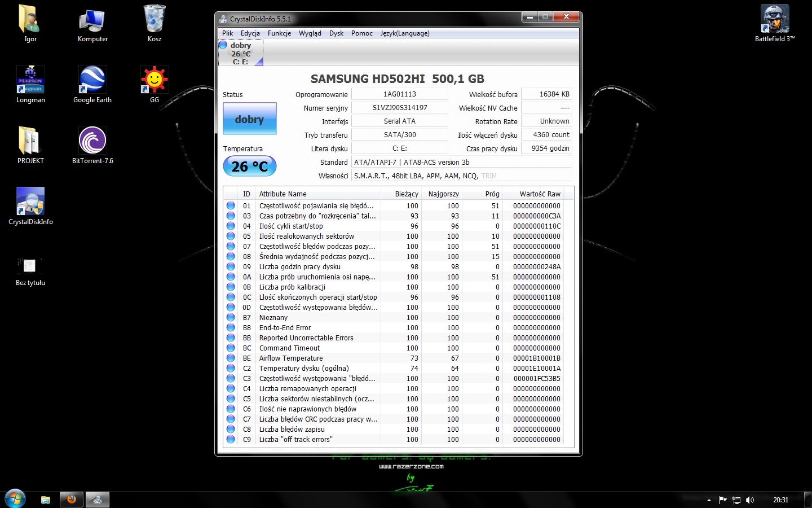Click the Windows Start orb
Image resolution: width=812 pixels, height=508 pixels.
tap(15, 499)
